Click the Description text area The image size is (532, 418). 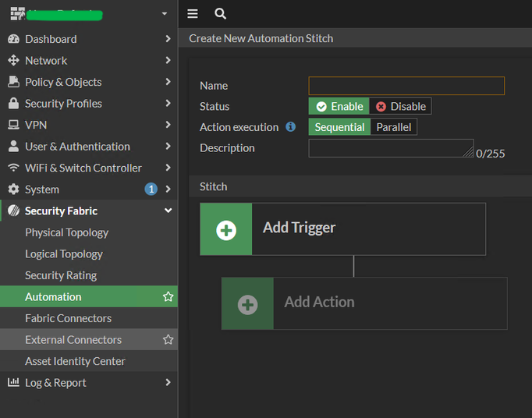click(390, 148)
